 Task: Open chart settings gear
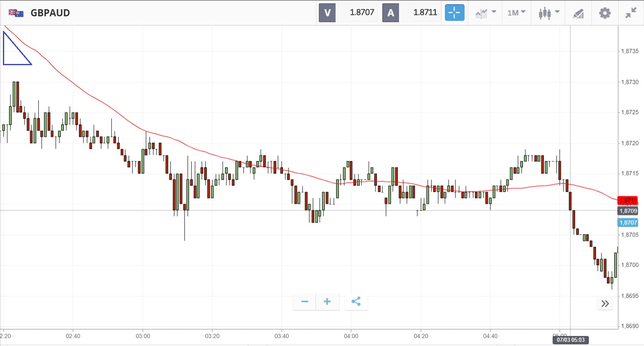point(604,13)
